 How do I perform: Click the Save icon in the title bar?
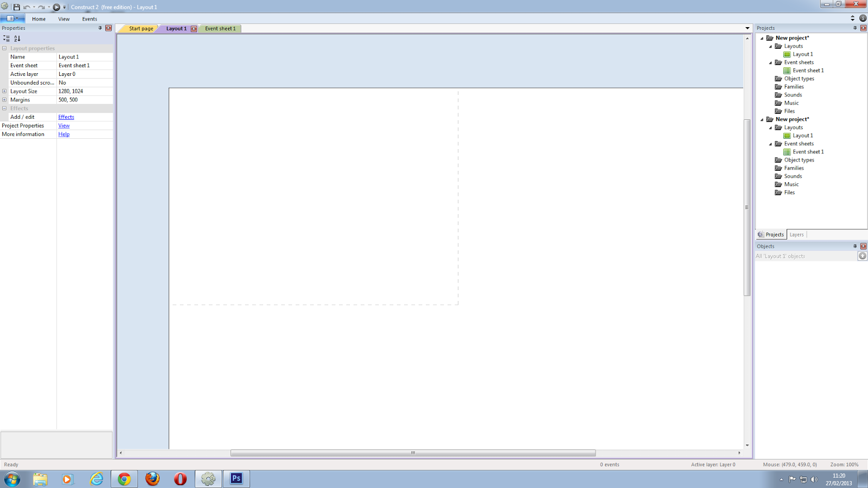coord(16,7)
